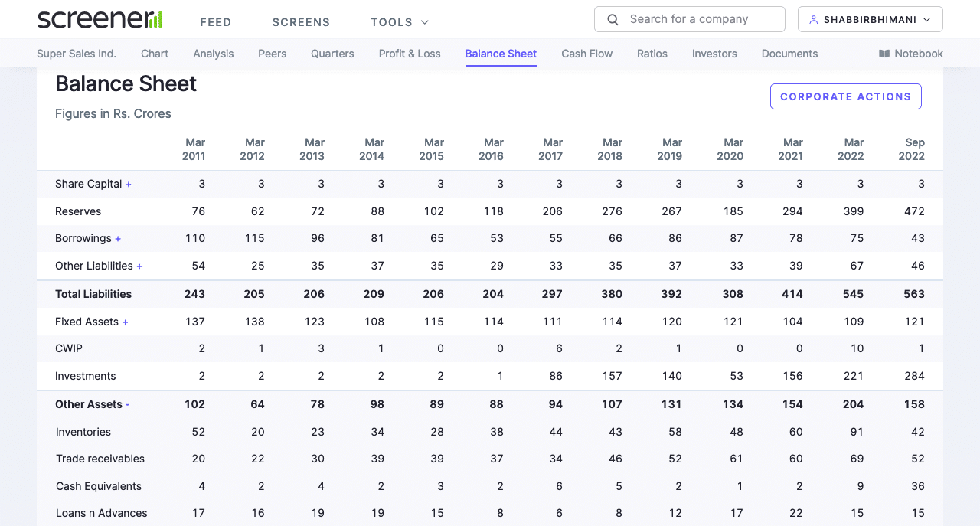Screen dimensions: 980x526
Task: Select Total Liabilities value 545
Action: coord(853,294)
